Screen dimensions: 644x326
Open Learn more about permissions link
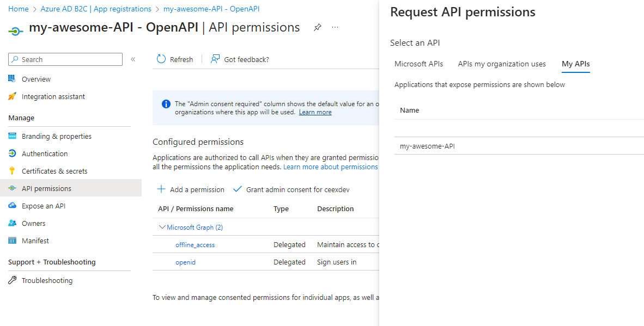click(331, 167)
